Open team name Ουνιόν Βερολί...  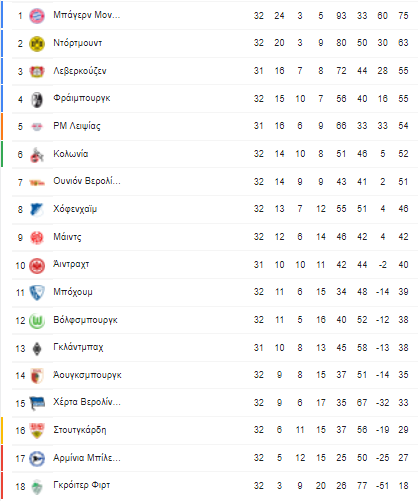[87, 181]
